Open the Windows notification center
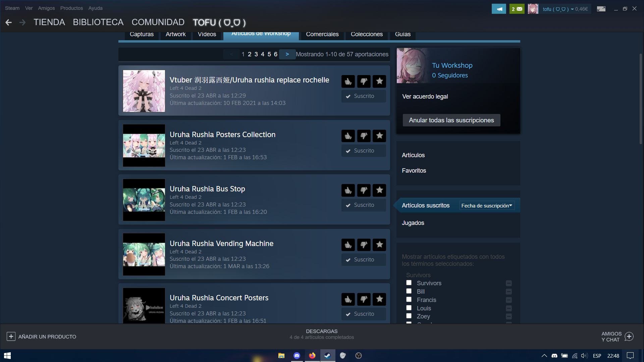 630,356
